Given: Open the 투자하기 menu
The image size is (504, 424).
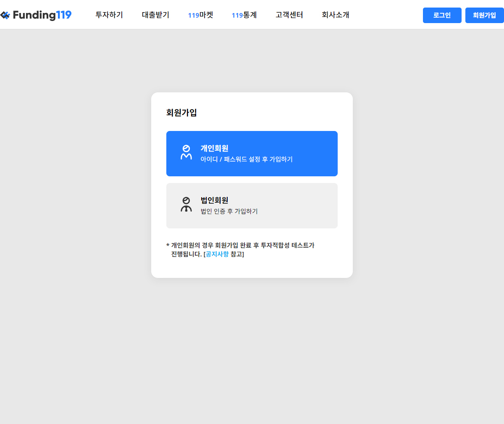Looking at the screenshot, I should pyautogui.click(x=109, y=15).
